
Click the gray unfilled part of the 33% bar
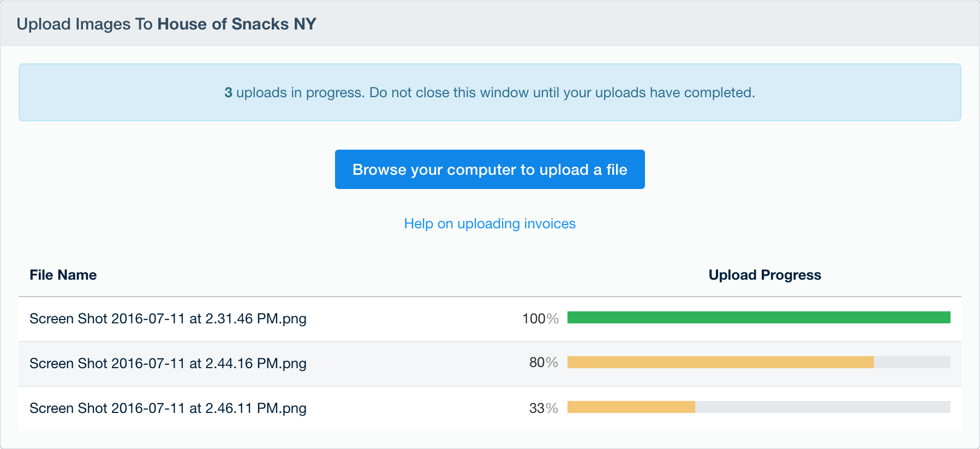click(x=822, y=407)
